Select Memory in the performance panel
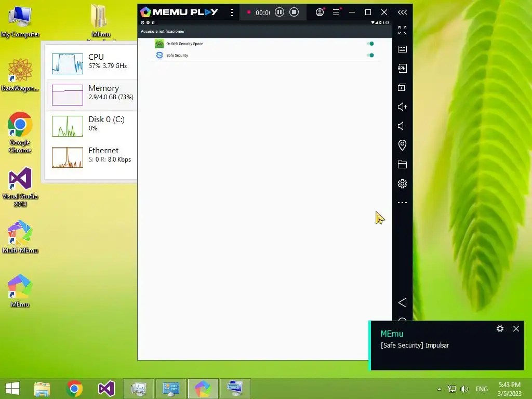 (92, 95)
